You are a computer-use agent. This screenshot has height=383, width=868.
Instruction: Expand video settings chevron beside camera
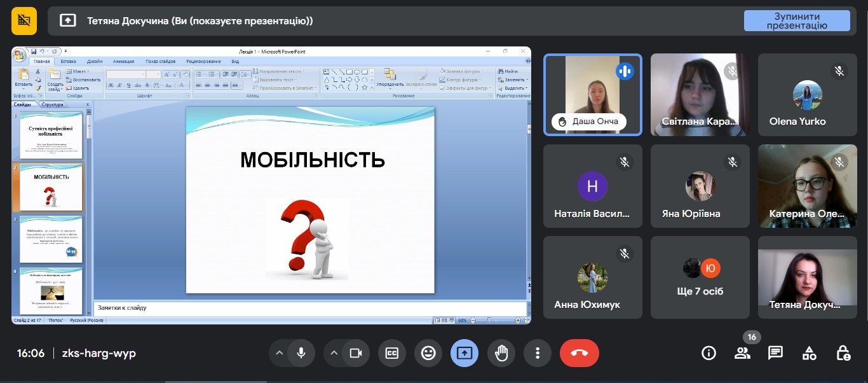coord(334,353)
